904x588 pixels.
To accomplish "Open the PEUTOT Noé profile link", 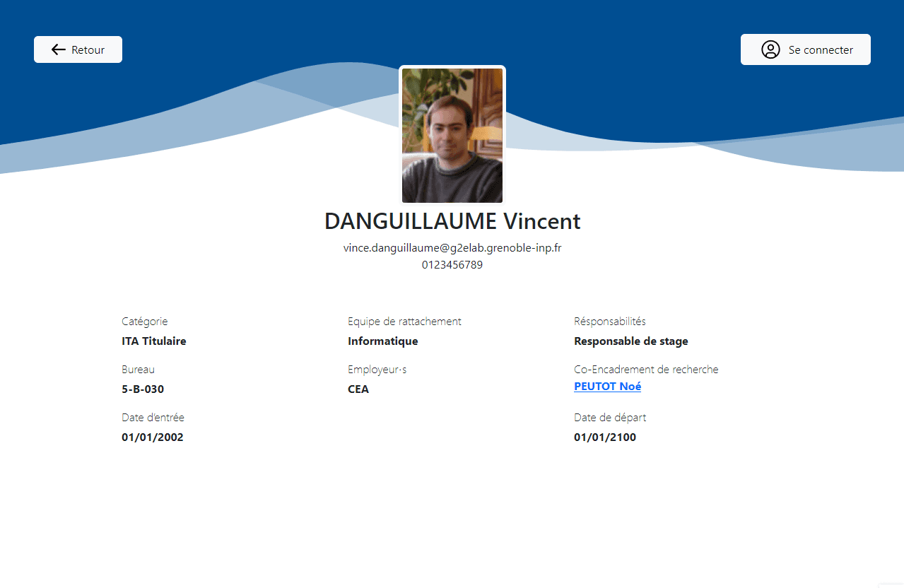I will [x=607, y=387].
